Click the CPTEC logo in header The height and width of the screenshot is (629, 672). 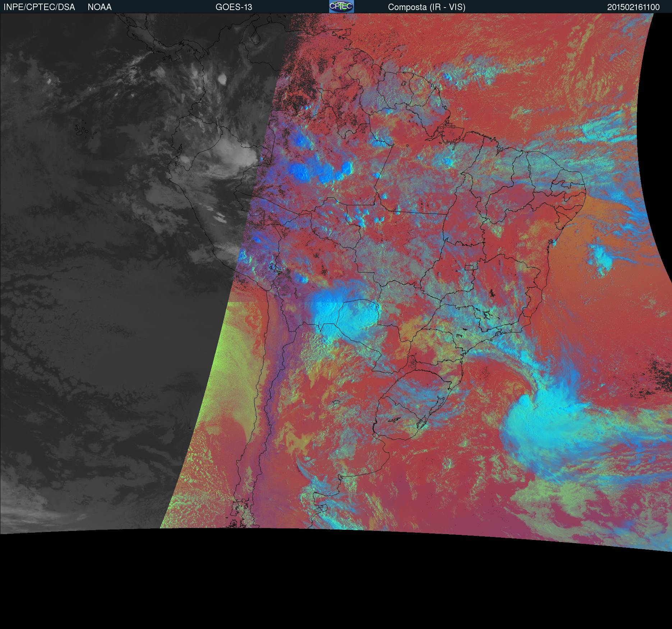point(341,6)
